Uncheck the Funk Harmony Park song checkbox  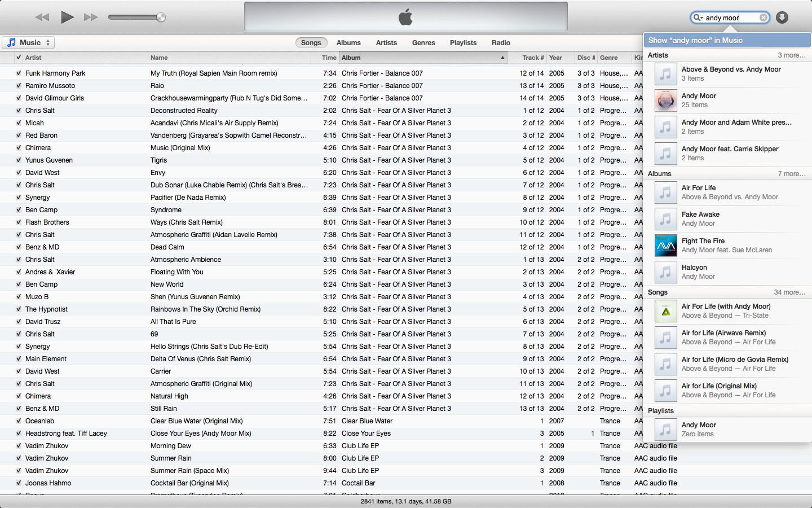click(x=19, y=73)
